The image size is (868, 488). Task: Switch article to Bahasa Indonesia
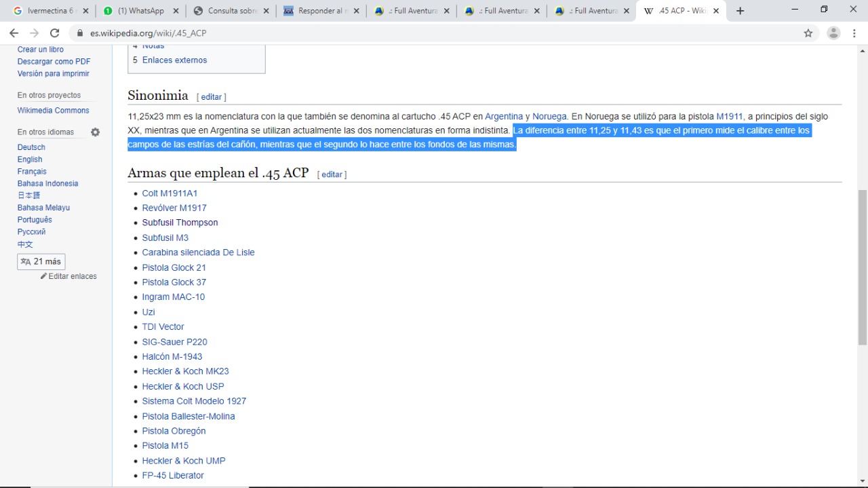coord(47,183)
